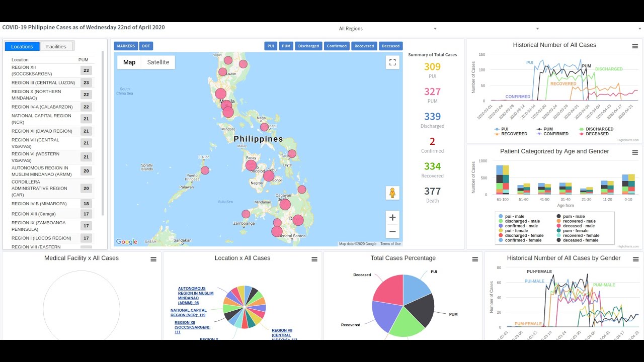
Task: Select CORDILLERA ADMINISTRATIVE REGION (CAR) row
Action: (x=52, y=189)
